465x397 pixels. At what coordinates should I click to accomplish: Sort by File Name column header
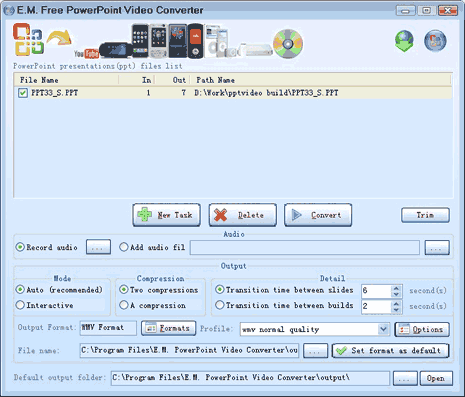66,80
